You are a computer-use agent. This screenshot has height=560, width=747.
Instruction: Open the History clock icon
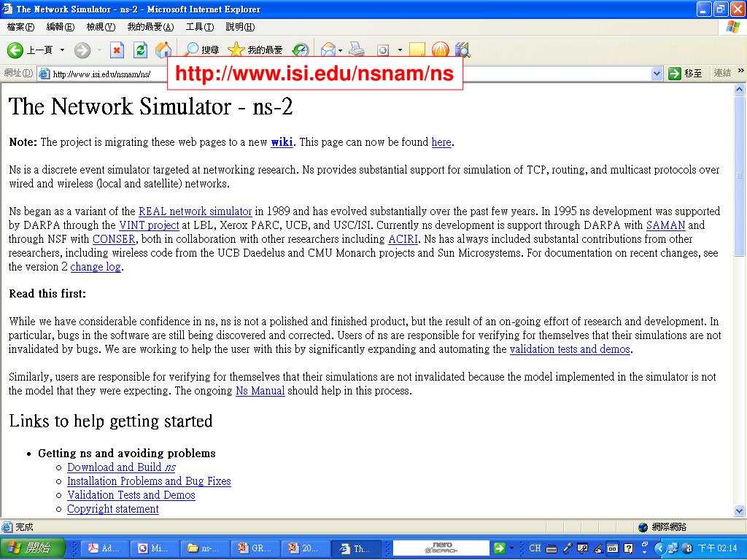(301, 50)
